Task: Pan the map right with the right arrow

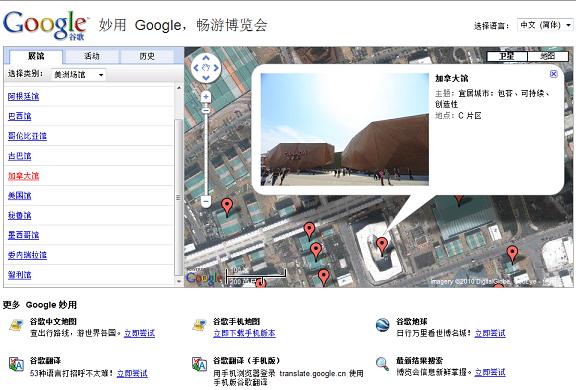Action: click(x=216, y=68)
